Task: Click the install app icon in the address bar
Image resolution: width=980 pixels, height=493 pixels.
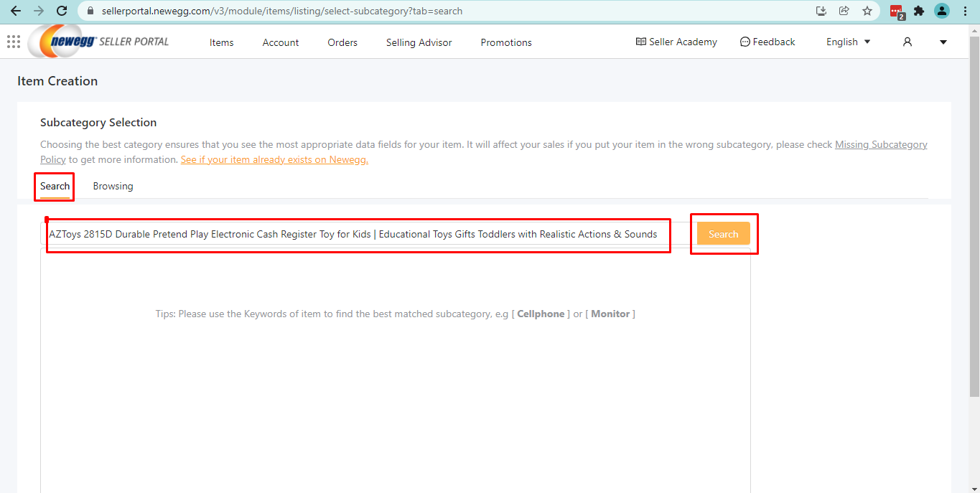Action: (821, 11)
